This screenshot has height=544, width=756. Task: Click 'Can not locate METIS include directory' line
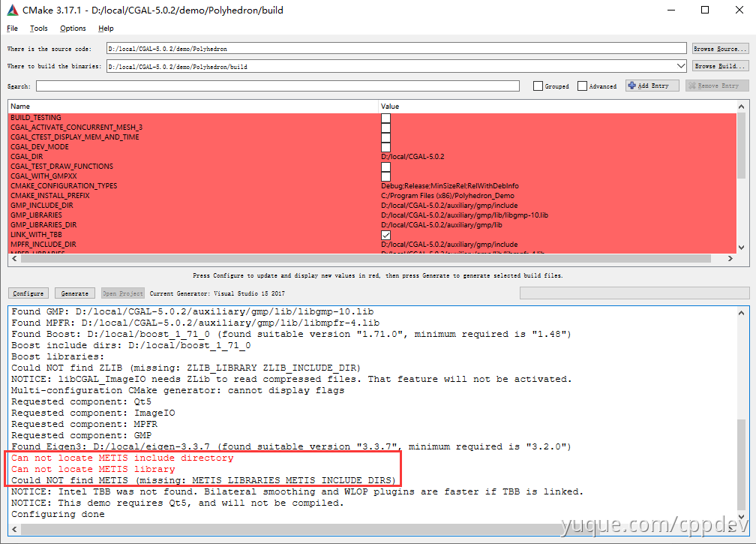(122, 458)
